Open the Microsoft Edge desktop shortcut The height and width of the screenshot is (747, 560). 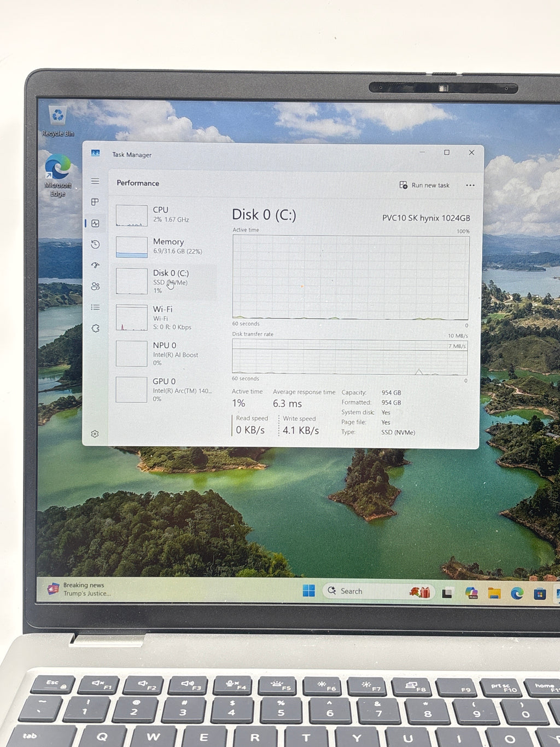(57, 176)
